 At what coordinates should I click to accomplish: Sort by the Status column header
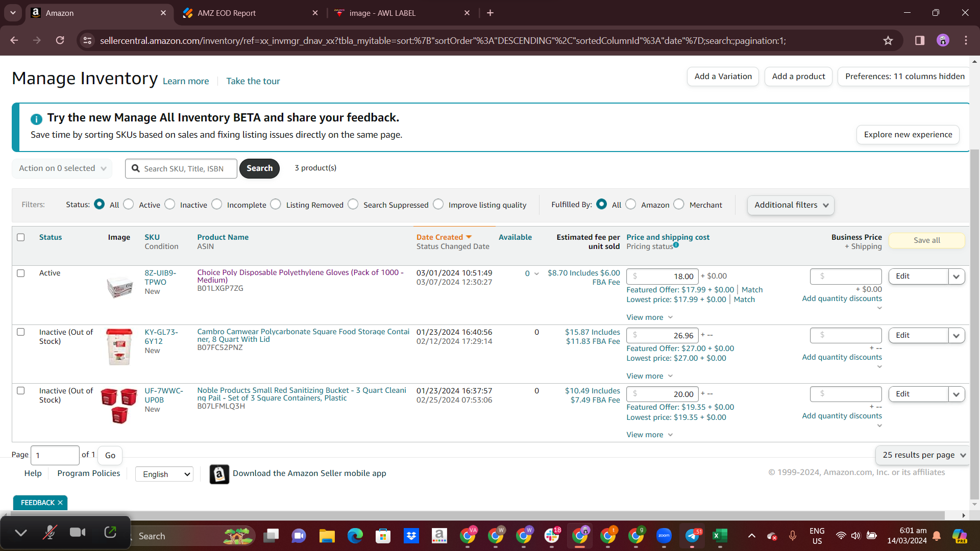[x=51, y=237]
